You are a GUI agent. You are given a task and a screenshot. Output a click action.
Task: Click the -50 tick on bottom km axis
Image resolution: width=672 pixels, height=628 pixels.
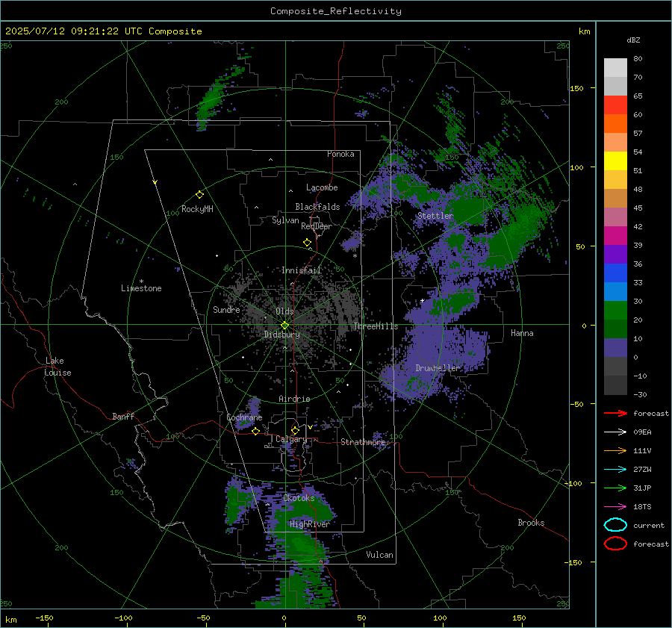pyautogui.click(x=203, y=618)
